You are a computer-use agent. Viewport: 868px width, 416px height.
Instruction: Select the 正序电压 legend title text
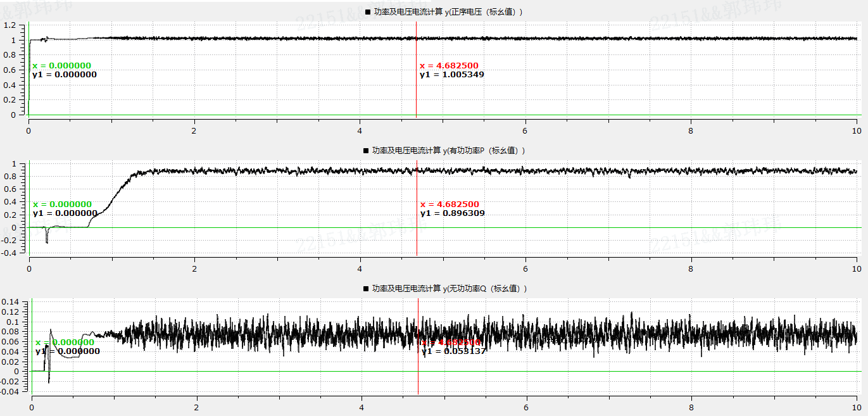tap(448, 12)
